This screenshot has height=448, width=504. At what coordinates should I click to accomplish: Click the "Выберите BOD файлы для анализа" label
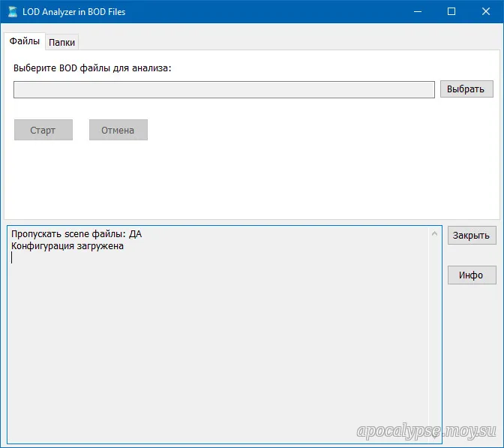pos(92,68)
